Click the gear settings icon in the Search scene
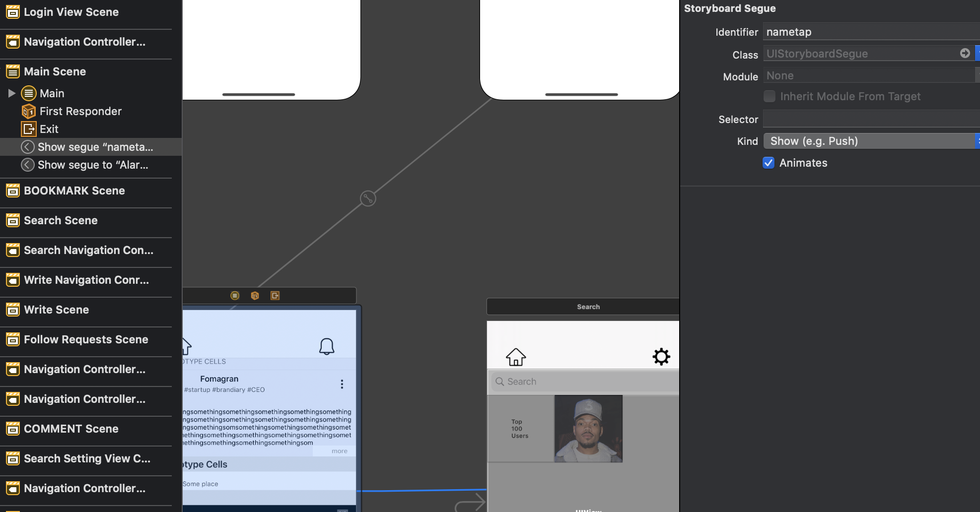The width and height of the screenshot is (980, 512). [x=661, y=357]
